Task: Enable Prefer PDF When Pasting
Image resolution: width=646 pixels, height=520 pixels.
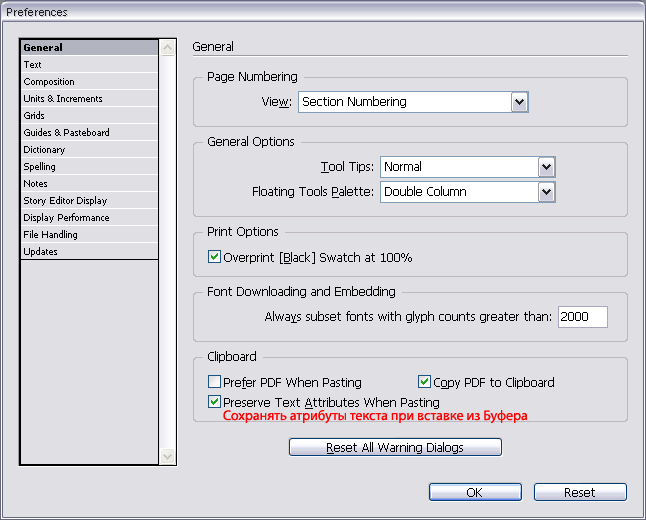Action: click(x=214, y=382)
